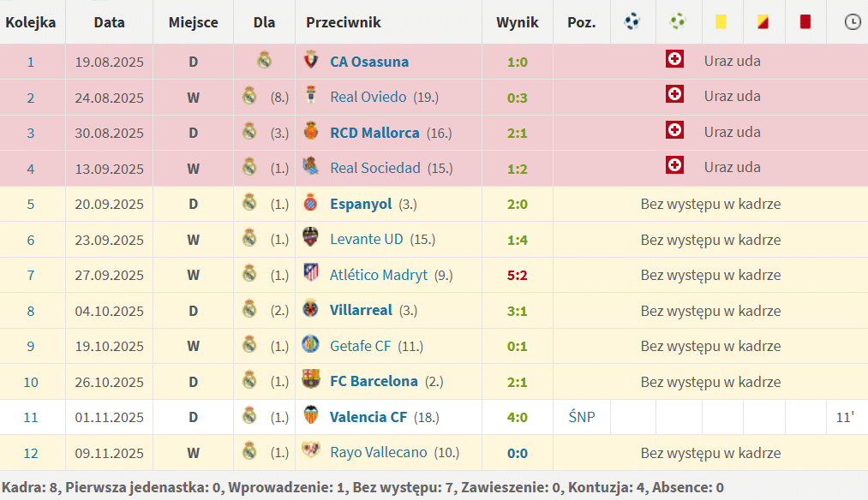Click the Atlético Madryt club crest
This screenshot has width=868, height=500.
[311, 274]
